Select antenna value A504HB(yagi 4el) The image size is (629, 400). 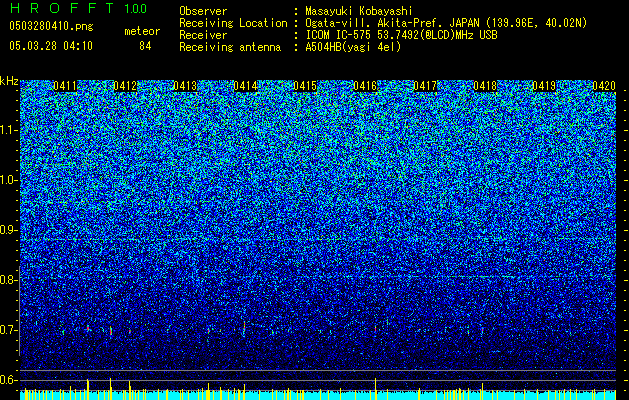[x=353, y=47]
